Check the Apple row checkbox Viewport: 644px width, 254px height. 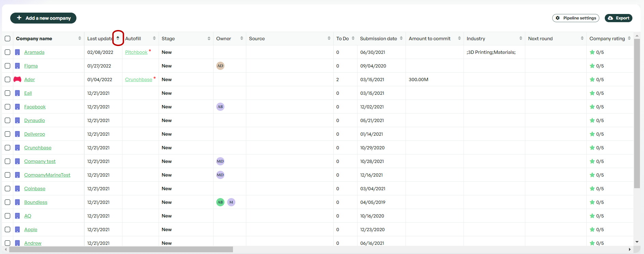pyautogui.click(x=8, y=229)
